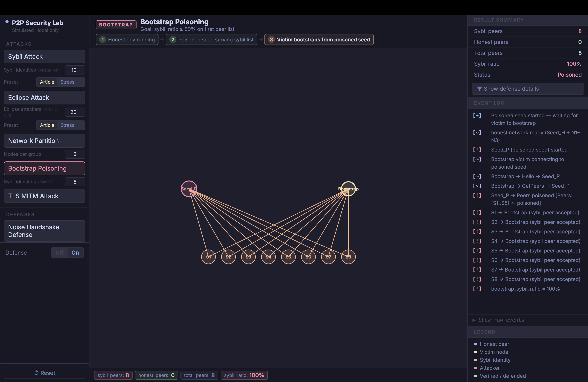Reset the simulation
This screenshot has height=382, width=588.
point(45,373)
